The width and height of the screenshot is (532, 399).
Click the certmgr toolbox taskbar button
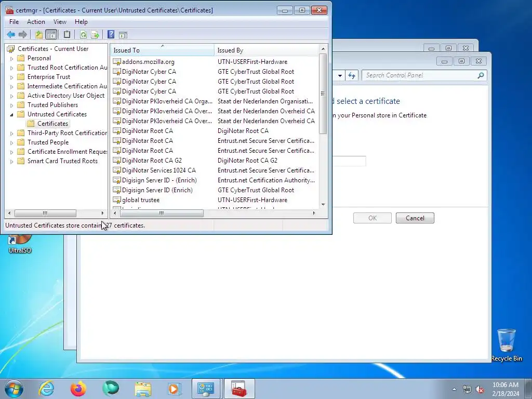click(x=239, y=389)
